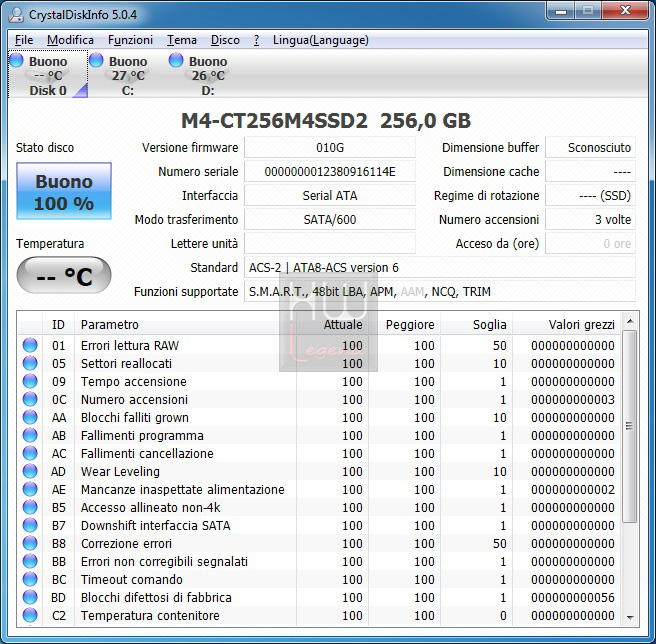Click the ID column header

tap(58, 324)
